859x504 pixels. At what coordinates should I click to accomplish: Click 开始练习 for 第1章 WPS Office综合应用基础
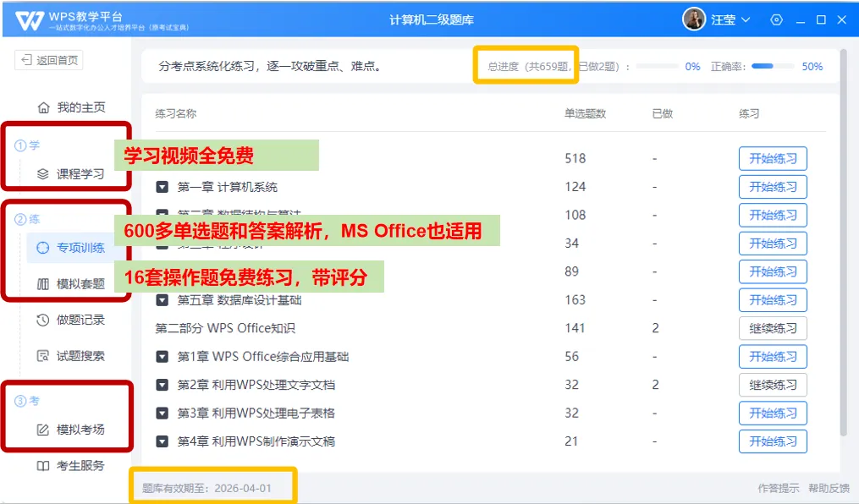[x=773, y=357]
